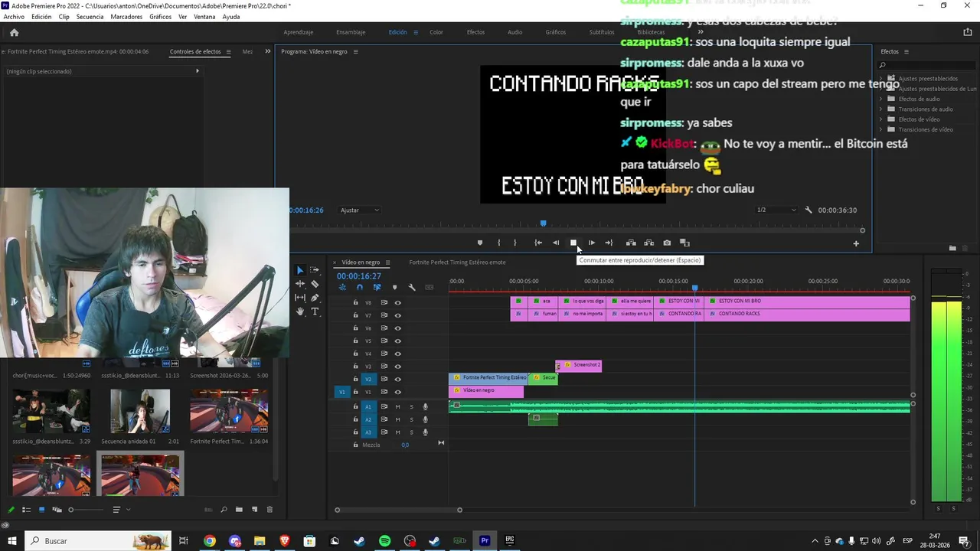The width and height of the screenshot is (980, 551).
Task: Hide track V8 with eye icon
Action: [397, 302]
